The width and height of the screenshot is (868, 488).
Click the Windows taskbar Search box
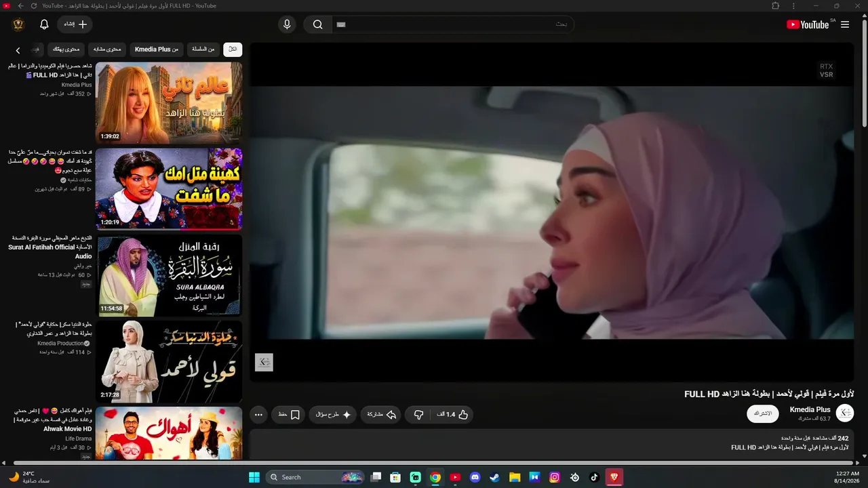click(315, 477)
